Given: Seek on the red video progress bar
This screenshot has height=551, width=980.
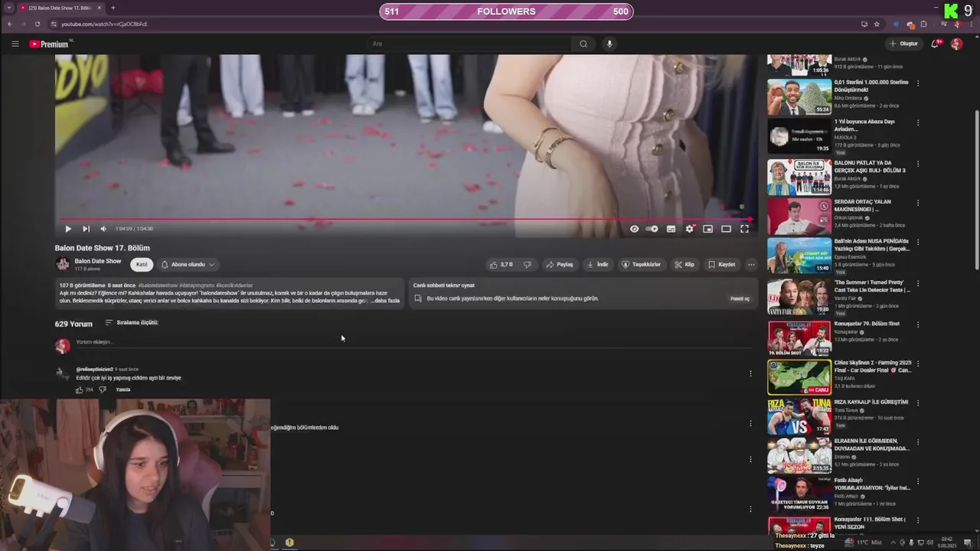Looking at the screenshot, I should 405,219.
